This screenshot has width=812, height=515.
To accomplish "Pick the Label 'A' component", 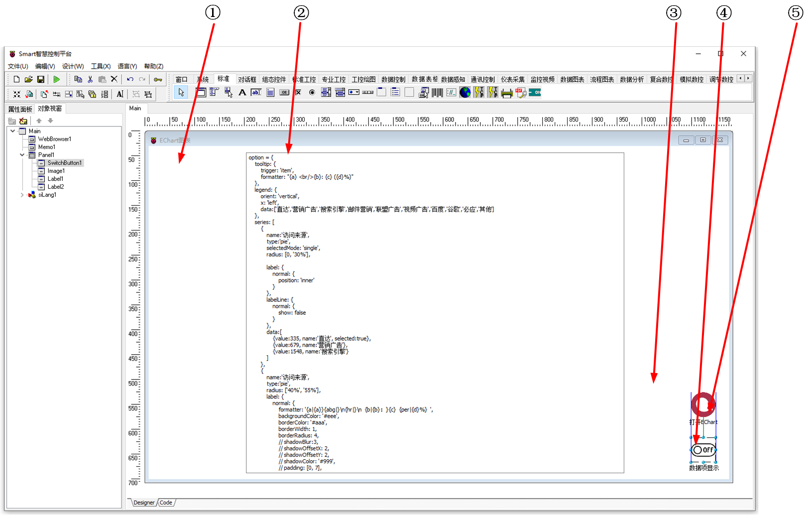I will [242, 92].
